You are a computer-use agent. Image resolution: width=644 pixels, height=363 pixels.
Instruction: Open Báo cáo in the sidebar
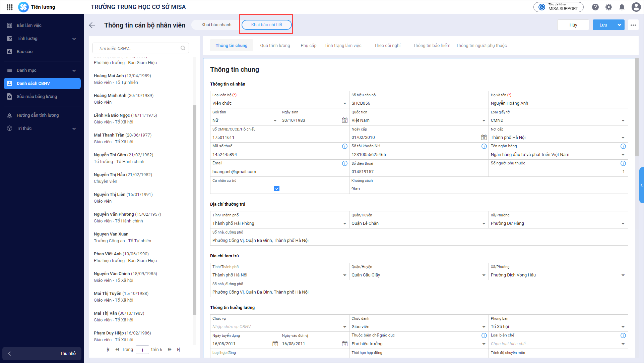click(x=42, y=52)
